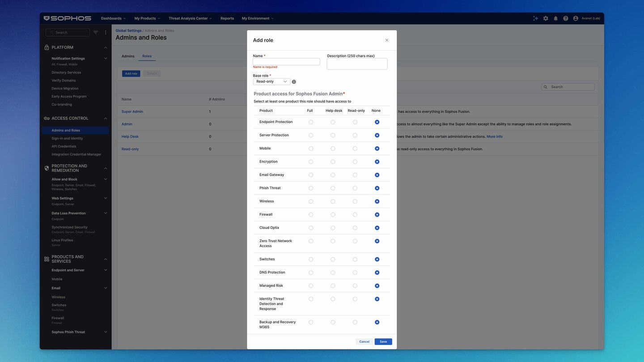Image resolution: width=644 pixels, height=362 pixels.
Task: Click the Cancel button
Action: click(364, 342)
